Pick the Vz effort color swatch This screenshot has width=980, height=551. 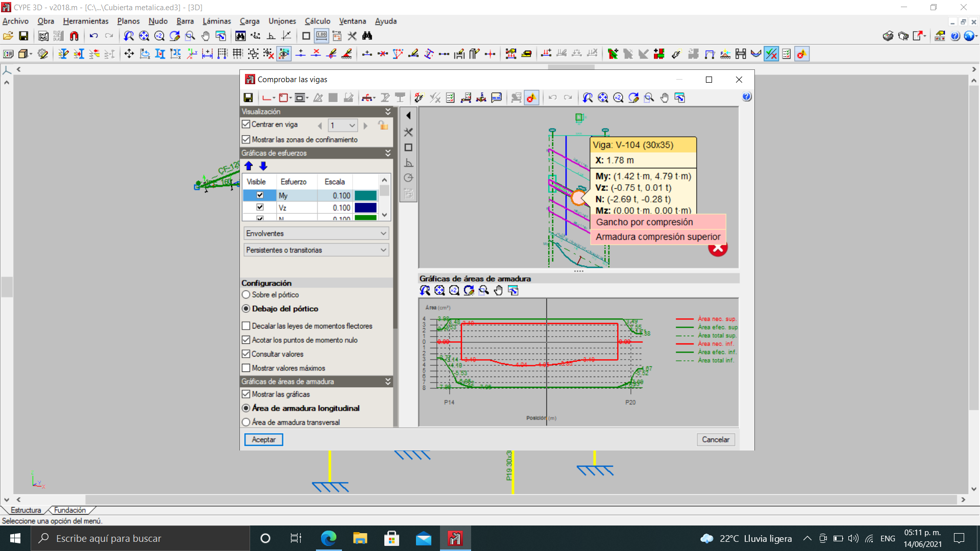365,208
